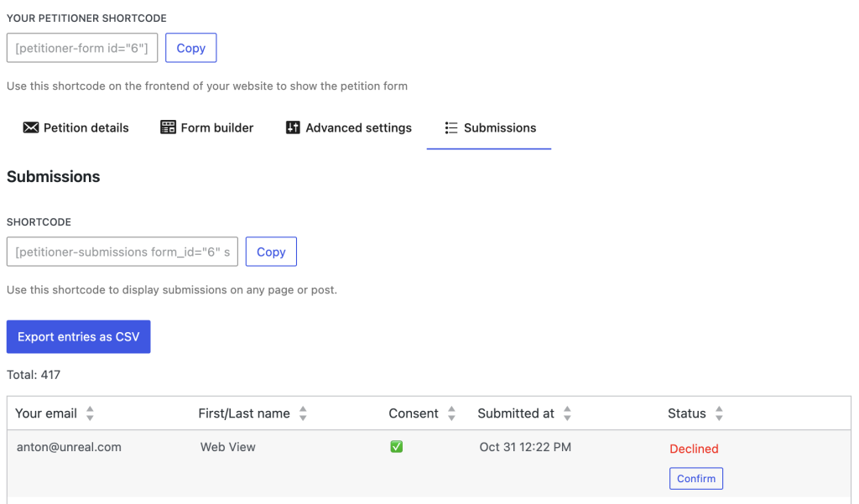Confirm the declined Web View submission
Image resolution: width=859 pixels, height=504 pixels.
(x=695, y=478)
